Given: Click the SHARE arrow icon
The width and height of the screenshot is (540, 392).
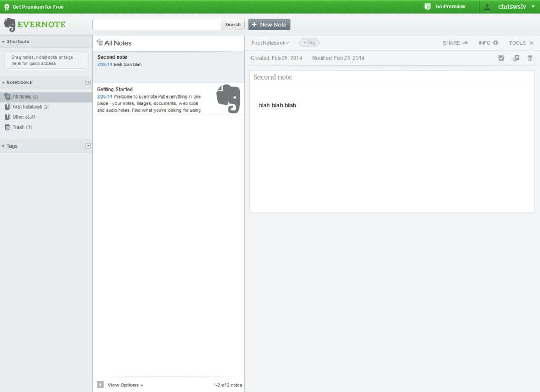Looking at the screenshot, I should tap(465, 43).
